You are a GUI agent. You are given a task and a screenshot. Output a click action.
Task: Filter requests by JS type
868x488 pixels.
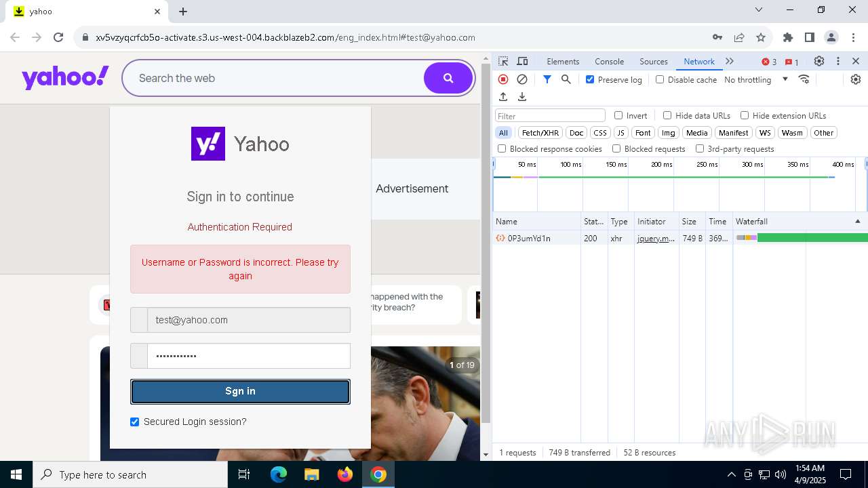620,133
